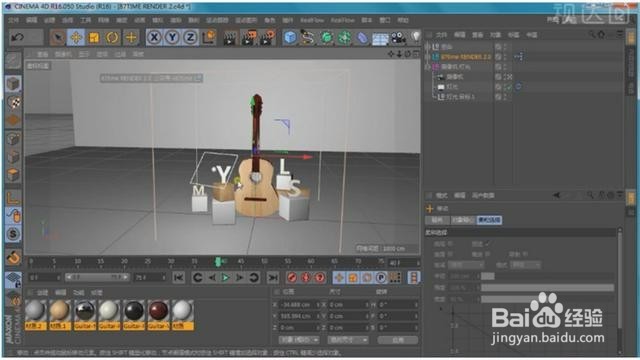
Task: Activate the Rotate tool
Action: (112, 38)
